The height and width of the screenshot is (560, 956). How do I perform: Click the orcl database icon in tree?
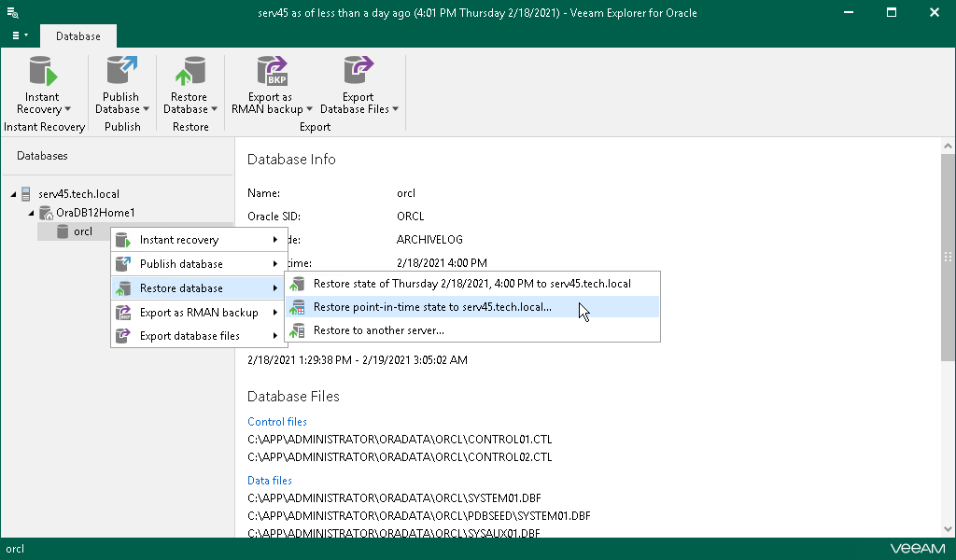click(63, 231)
